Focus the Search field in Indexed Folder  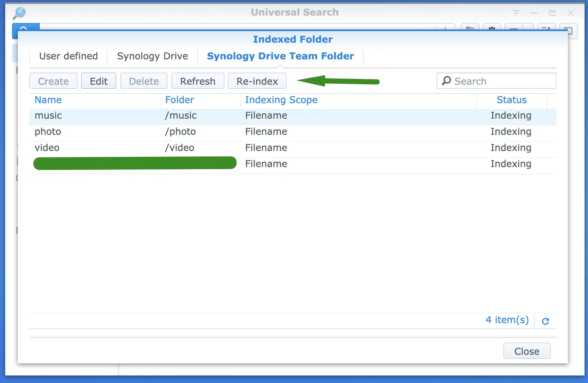(497, 81)
